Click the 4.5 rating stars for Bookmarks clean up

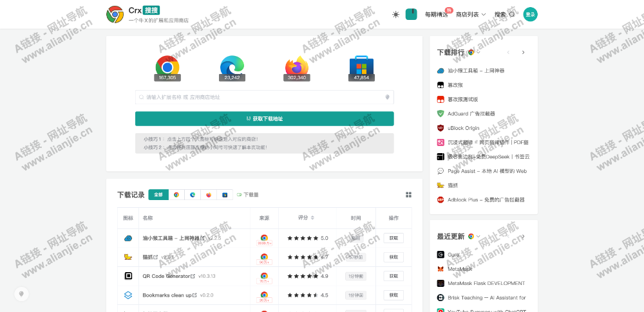pyautogui.click(x=303, y=295)
